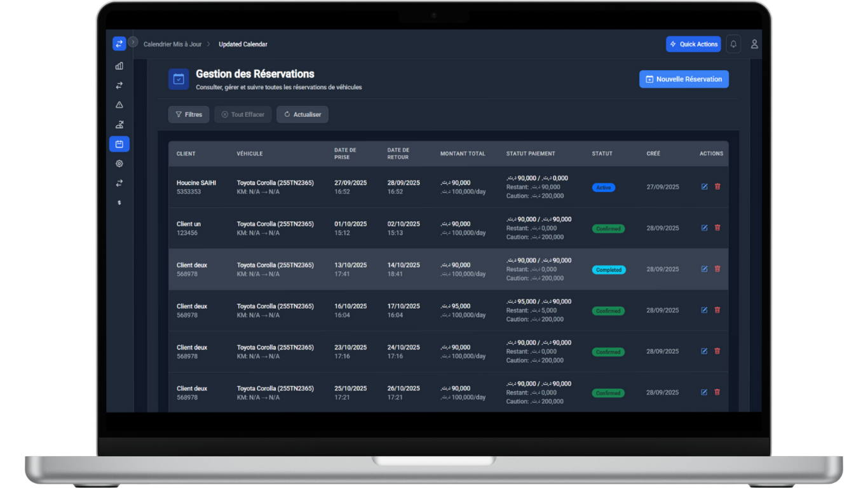868x488 pixels.
Task: Sort by the Date de Prise column header
Action: pyautogui.click(x=345, y=154)
